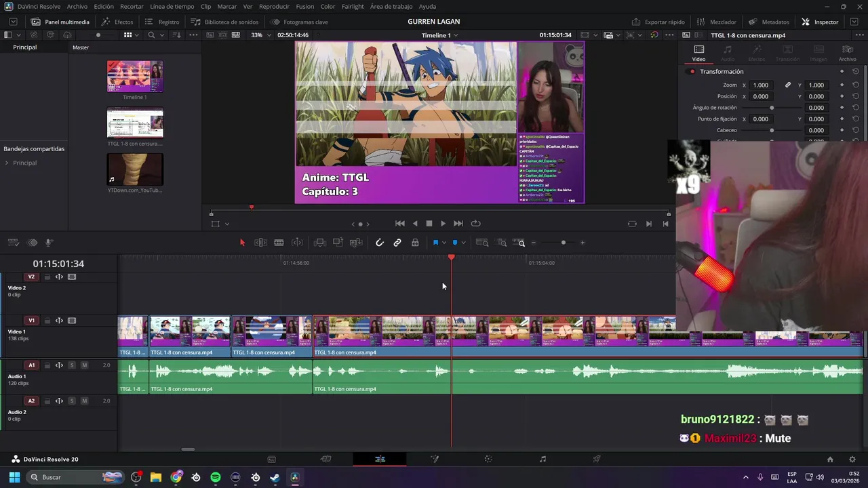Click Exportar rápido button

click(658, 22)
